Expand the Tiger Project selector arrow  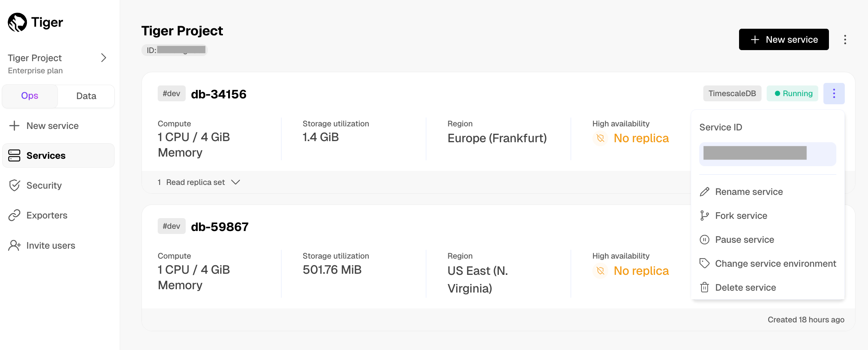tap(104, 58)
